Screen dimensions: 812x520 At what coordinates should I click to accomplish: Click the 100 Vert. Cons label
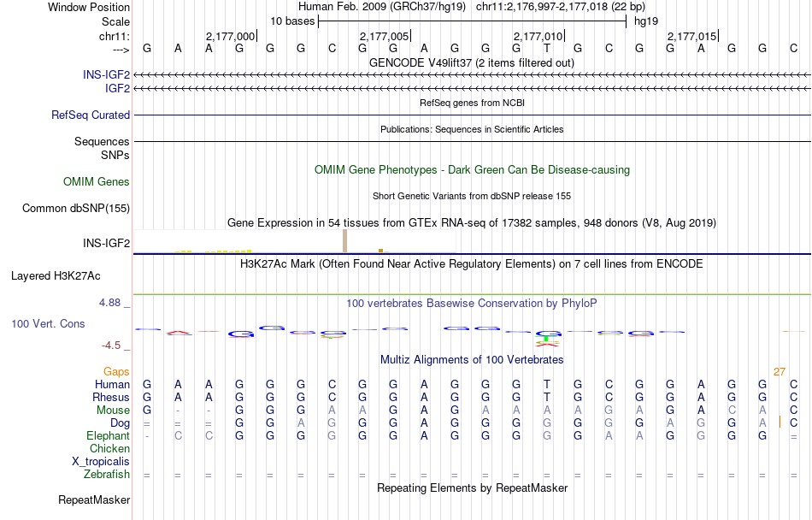point(48,323)
